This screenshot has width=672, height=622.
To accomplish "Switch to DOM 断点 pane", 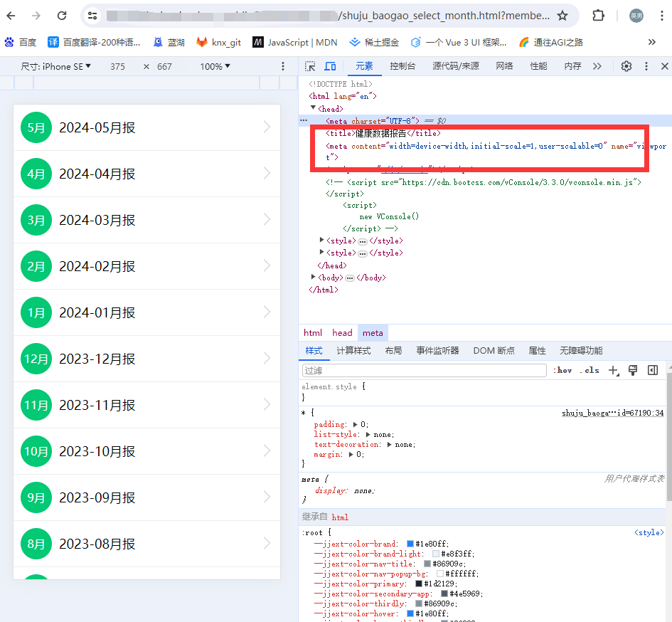I will (494, 351).
